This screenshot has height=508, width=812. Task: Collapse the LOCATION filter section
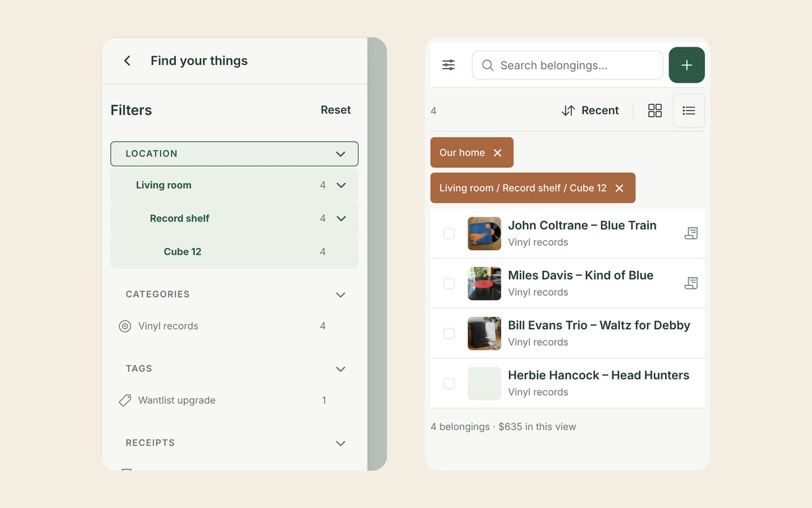coord(234,154)
